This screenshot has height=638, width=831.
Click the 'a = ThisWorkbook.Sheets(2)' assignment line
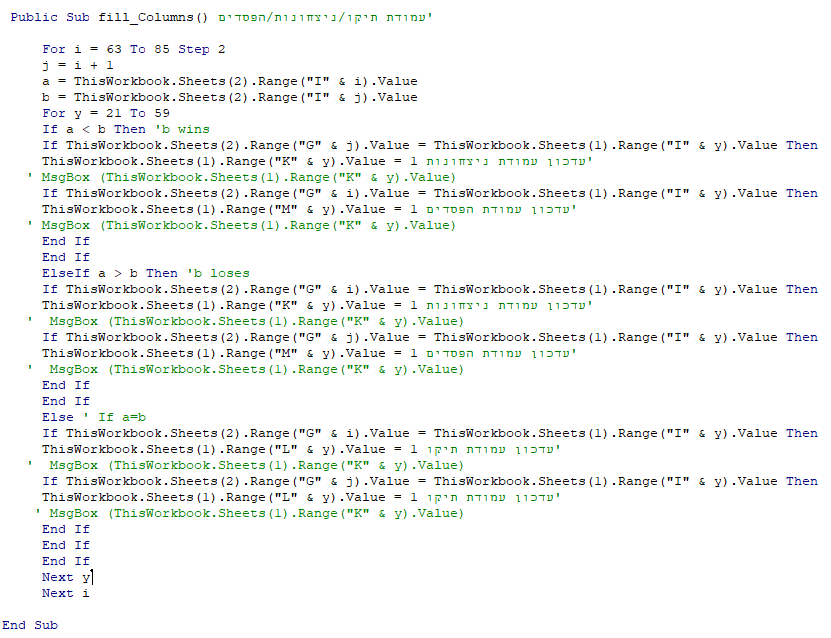[229, 81]
